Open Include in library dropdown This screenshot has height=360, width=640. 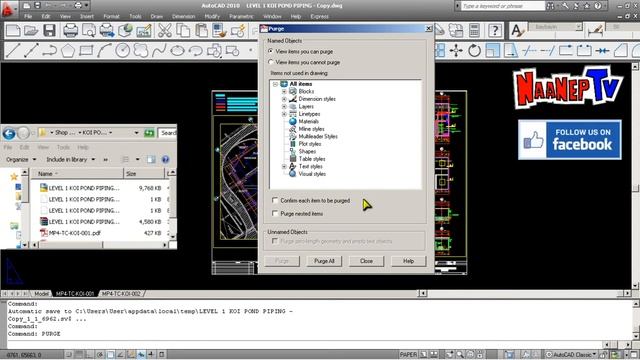[71, 160]
